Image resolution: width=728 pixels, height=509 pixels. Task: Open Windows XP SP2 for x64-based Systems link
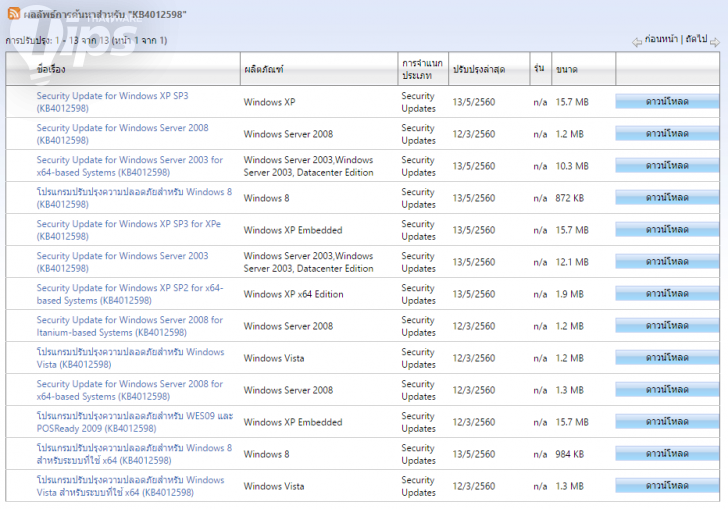point(130,294)
